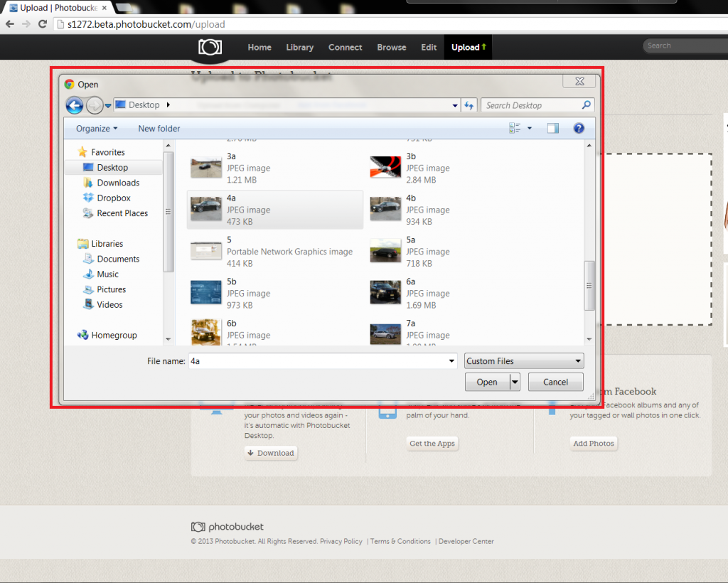
Task: Open the Terms & Conditions footer link
Action: click(400, 541)
